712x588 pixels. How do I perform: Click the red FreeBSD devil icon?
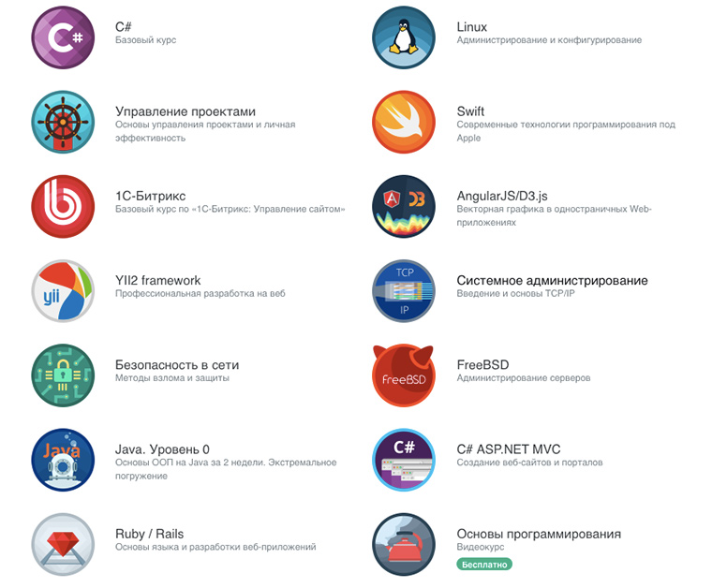click(x=404, y=375)
